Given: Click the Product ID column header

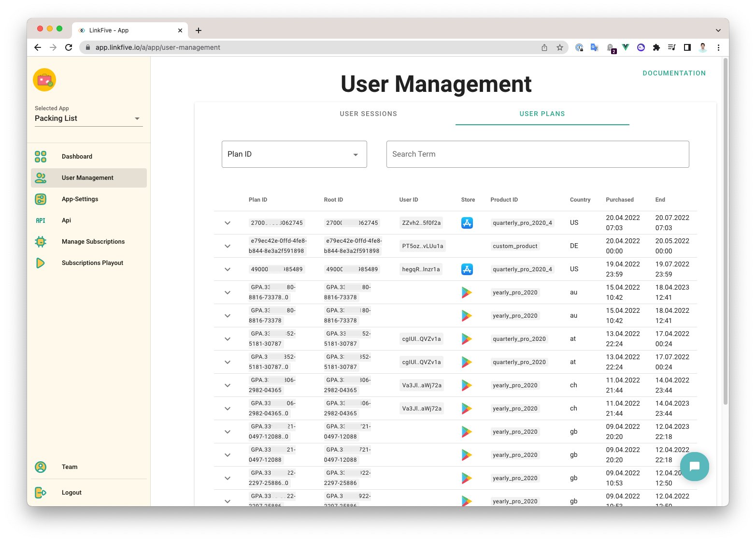Looking at the screenshot, I should pyautogui.click(x=504, y=200).
